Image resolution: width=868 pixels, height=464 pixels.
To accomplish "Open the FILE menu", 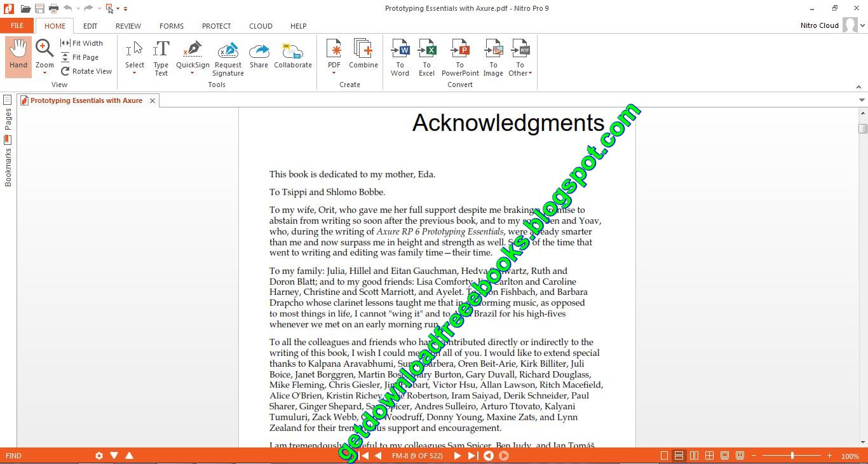I will (17, 25).
